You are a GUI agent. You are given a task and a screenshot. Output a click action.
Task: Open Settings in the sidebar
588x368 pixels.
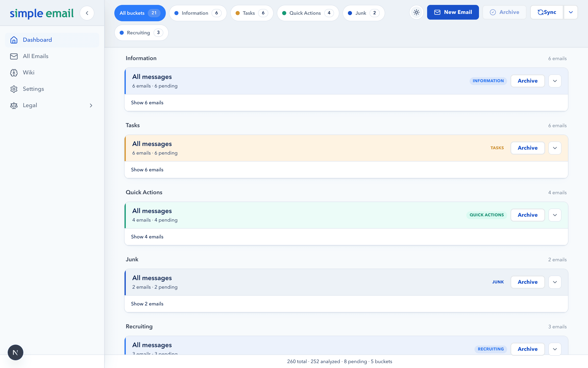[x=52, y=89]
